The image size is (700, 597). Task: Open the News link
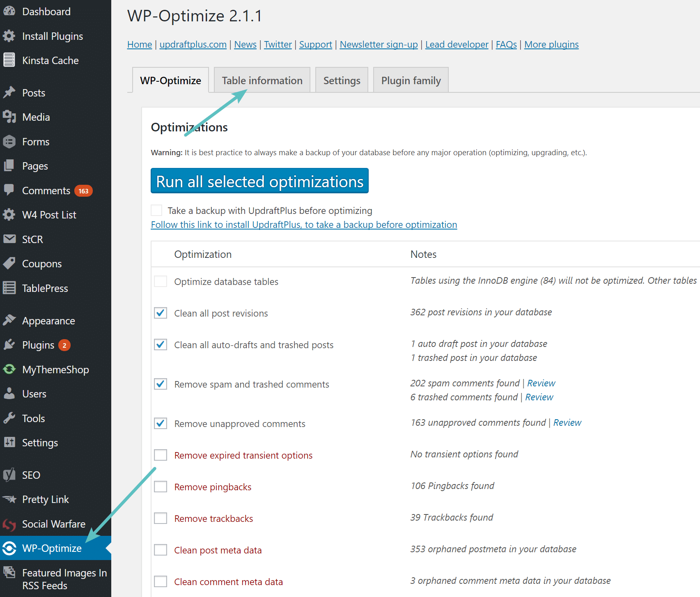click(x=245, y=44)
